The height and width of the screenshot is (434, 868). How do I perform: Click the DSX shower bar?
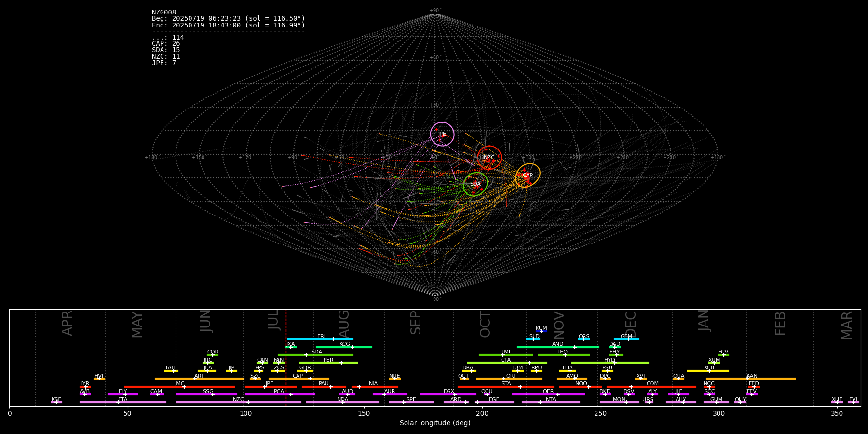448,394
